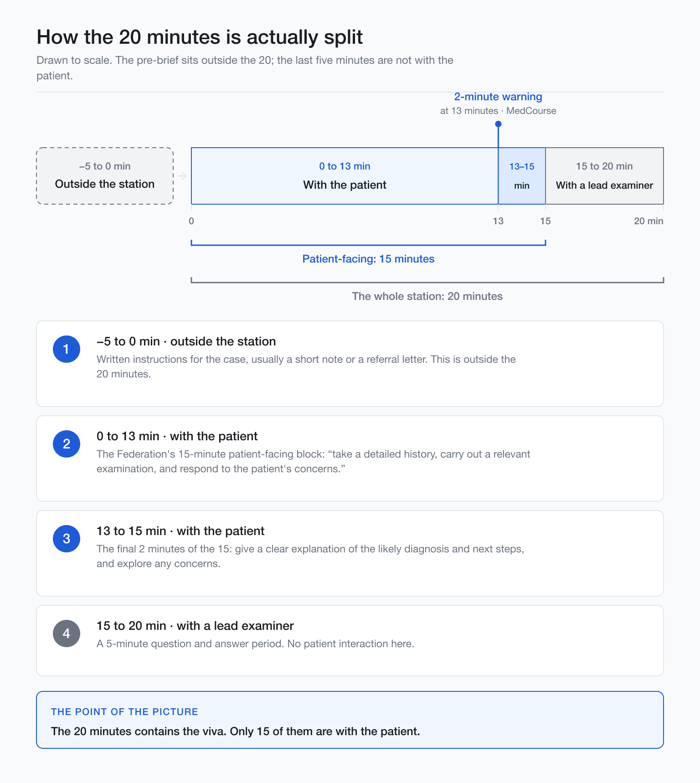
Task: Click '13 to 15 min · with the patient' title
Action: coord(180,531)
